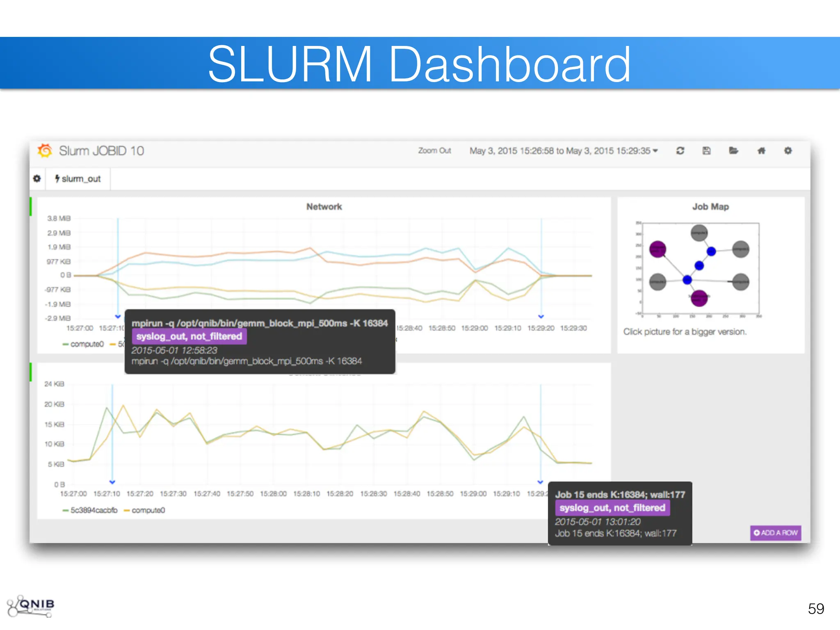Viewport: 840px width, 630px height.
Task: Open dashboard search folder icon
Action: pyautogui.click(x=733, y=151)
